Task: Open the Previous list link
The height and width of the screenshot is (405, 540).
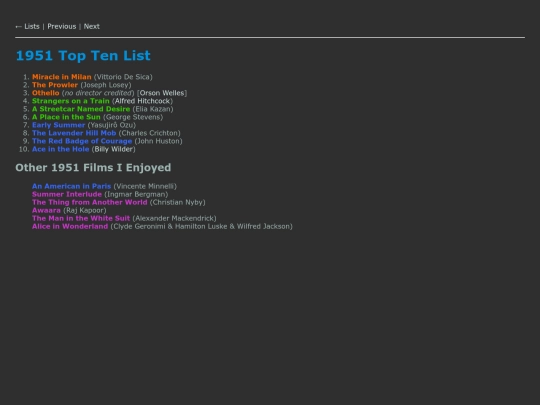Action: (x=62, y=27)
